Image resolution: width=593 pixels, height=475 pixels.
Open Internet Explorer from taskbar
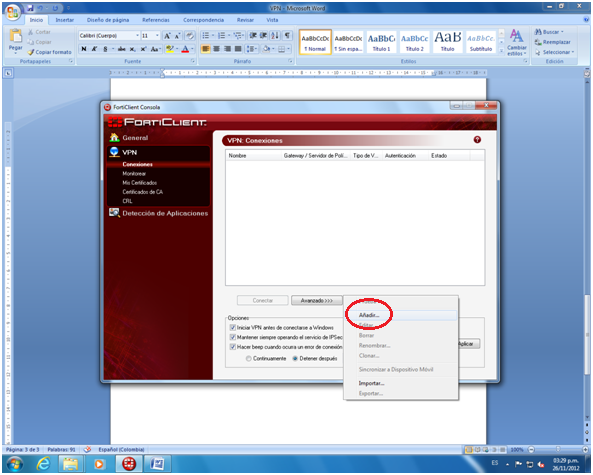coord(43,463)
